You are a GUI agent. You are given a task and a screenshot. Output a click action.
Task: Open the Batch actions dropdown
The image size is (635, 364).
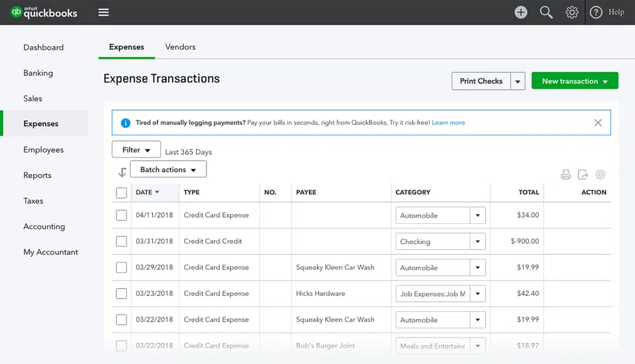point(168,169)
